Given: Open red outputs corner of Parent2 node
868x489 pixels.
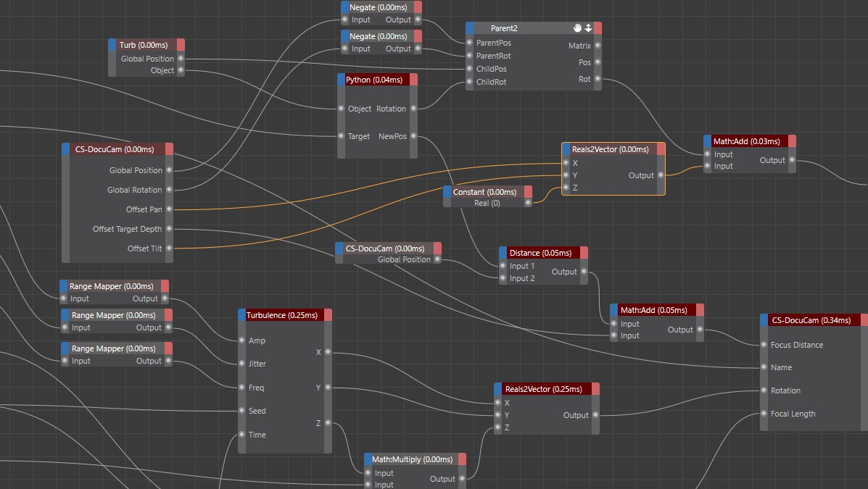Looking at the screenshot, I should [598, 28].
